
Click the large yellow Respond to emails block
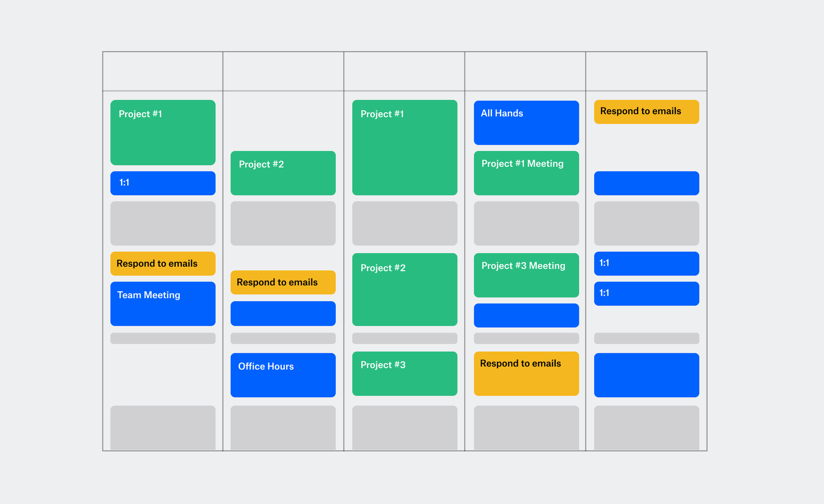tap(526, 373)
